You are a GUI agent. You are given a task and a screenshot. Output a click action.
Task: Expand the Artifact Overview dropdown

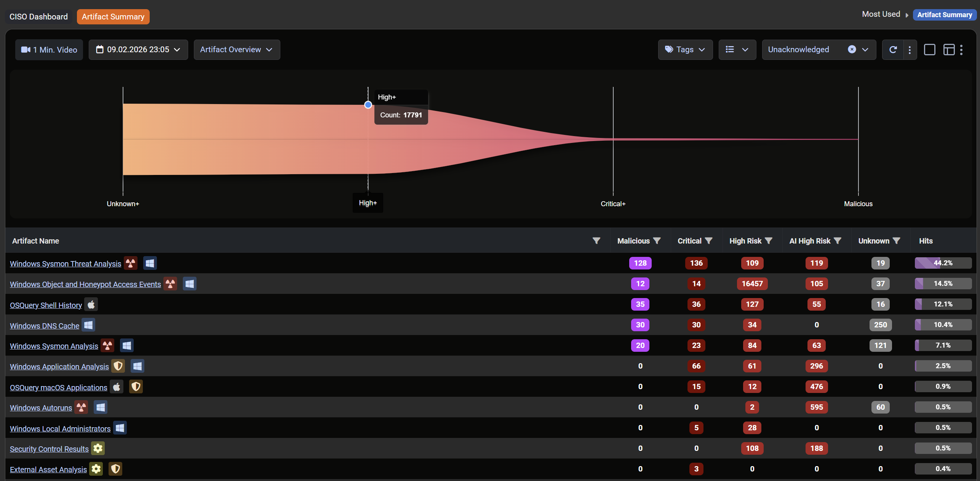point(237,50)
